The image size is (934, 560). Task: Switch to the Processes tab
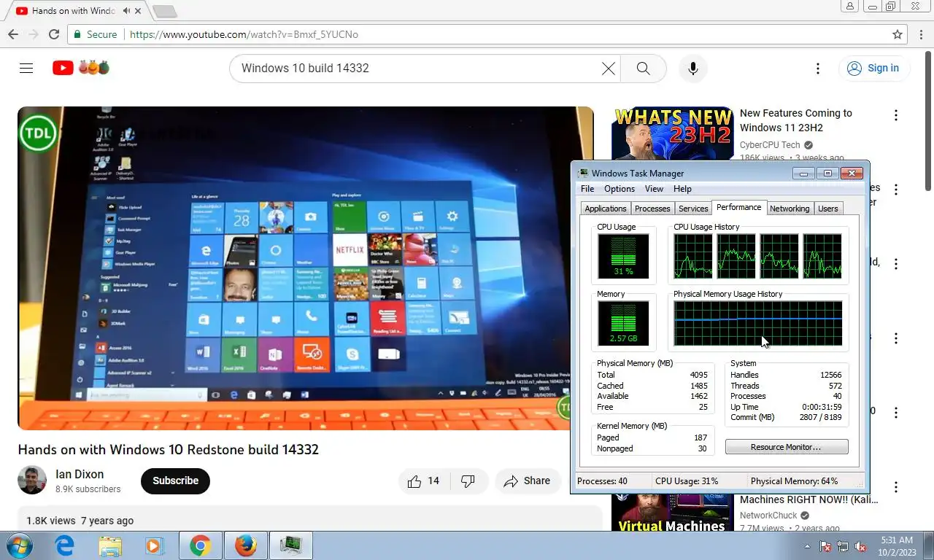pos(652,209)
